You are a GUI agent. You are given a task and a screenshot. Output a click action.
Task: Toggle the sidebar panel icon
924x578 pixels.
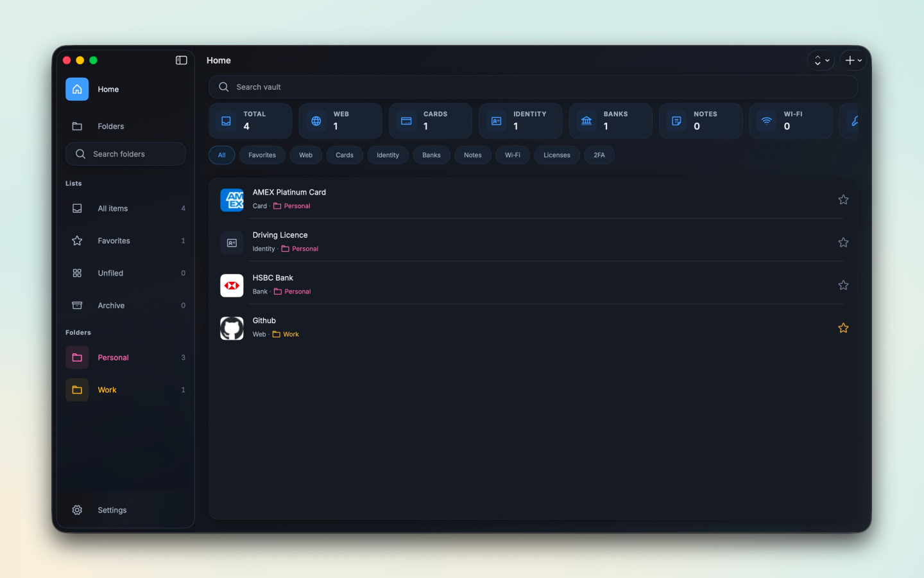pyautogui.click(x=182, y=60)
